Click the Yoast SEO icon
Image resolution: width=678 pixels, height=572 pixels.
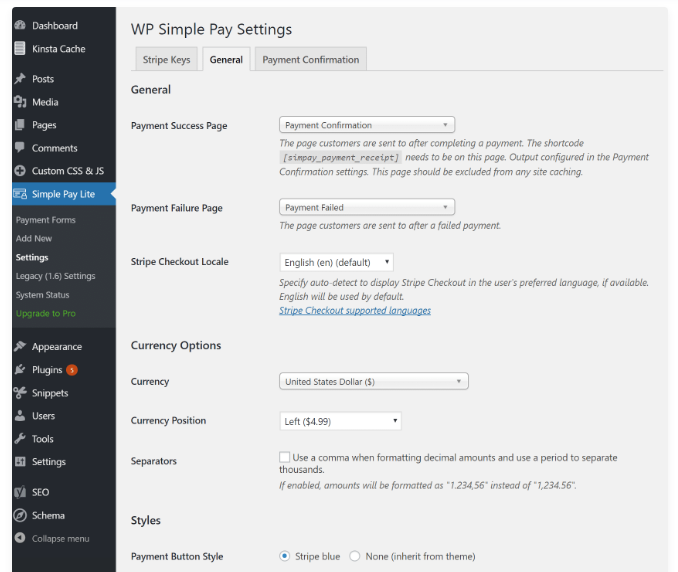(x=20, y=492)
